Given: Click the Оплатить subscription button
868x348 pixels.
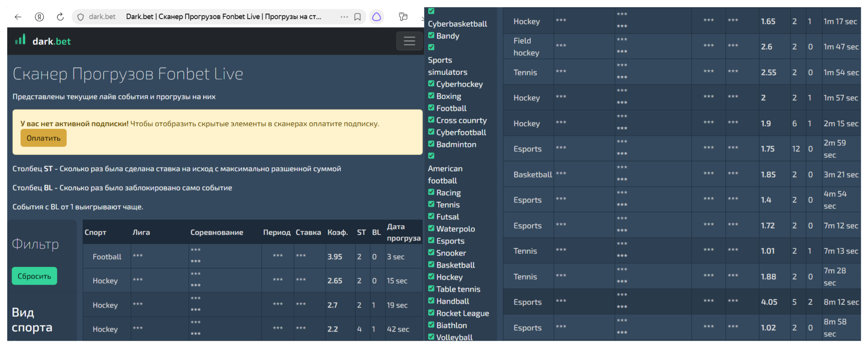Looking at the screenshot, I should point(43,138).
